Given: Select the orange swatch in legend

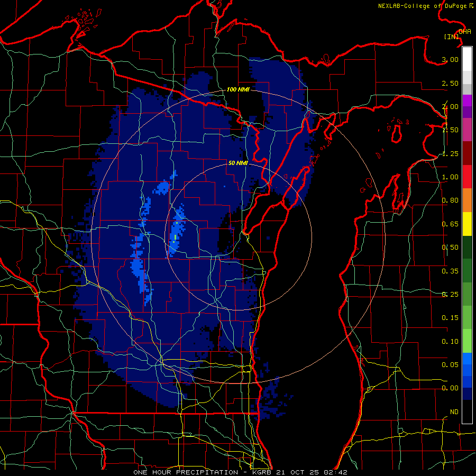Looking at the screenshot, I should point(467,200).
